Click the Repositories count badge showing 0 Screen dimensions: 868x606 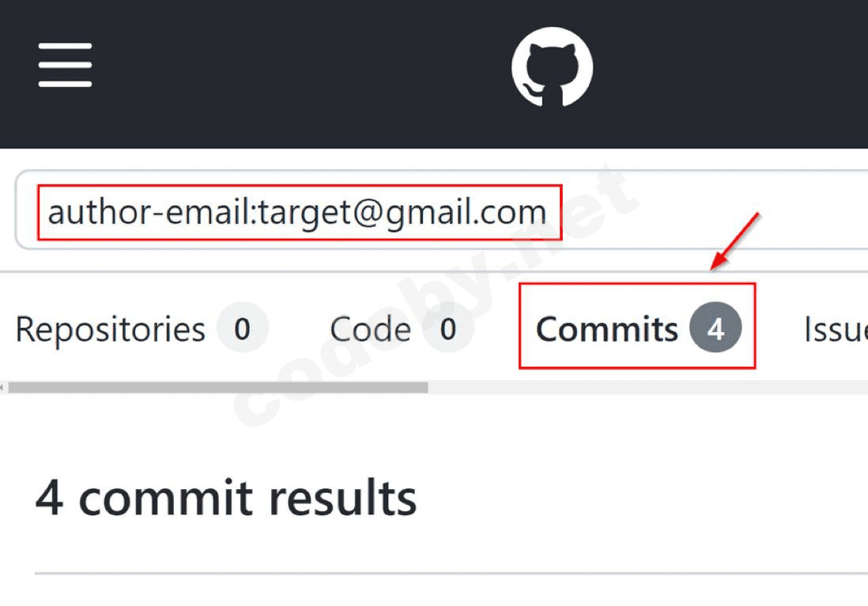coord(242,329)
